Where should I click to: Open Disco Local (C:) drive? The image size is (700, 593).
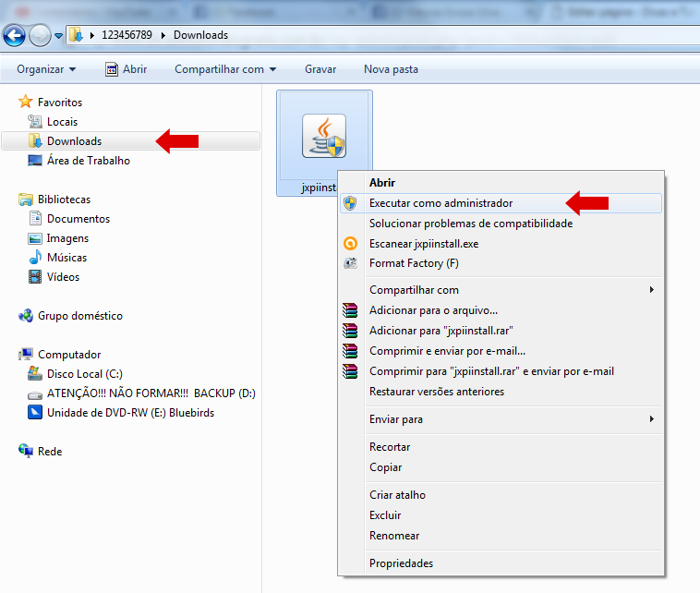[x=85, y=374]
